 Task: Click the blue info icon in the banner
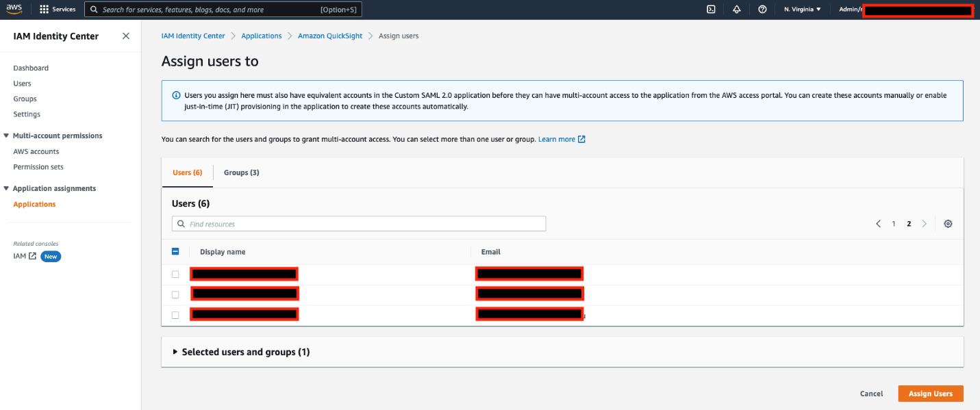[x=176, y=95]
